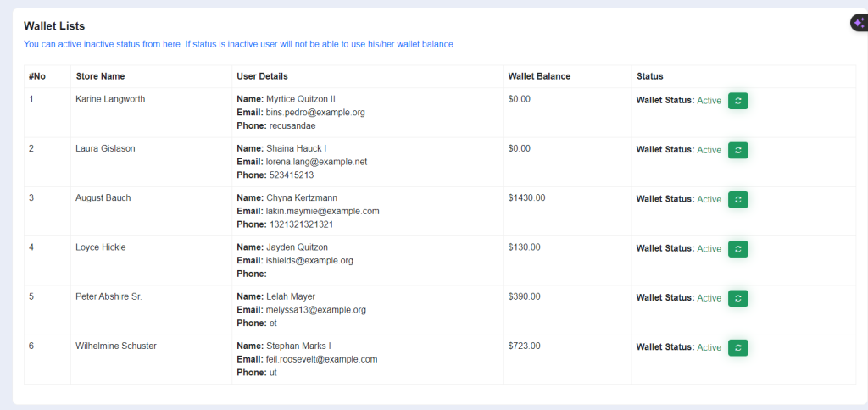Click the blue wallet status description text
The height and width of the screenshot is (410, 868).
[240, 44]
